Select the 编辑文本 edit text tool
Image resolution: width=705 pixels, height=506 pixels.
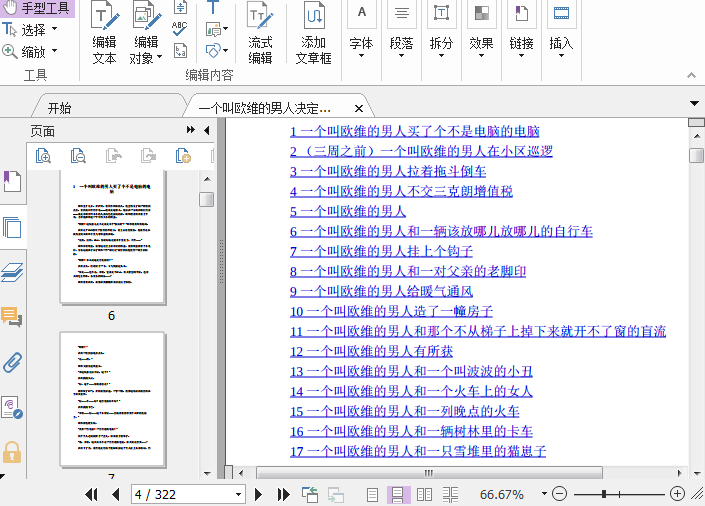click(105, 33)
